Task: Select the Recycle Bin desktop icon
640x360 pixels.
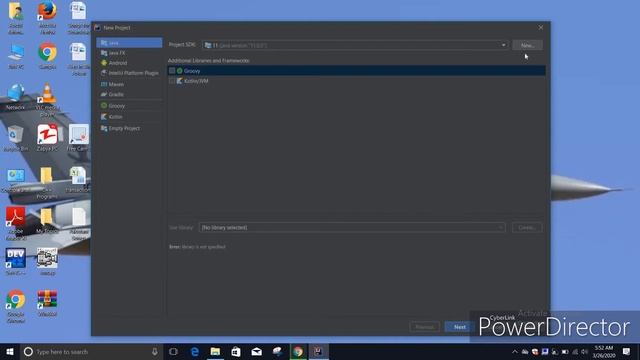Action: pyautogui.click(x=16, y=138)
